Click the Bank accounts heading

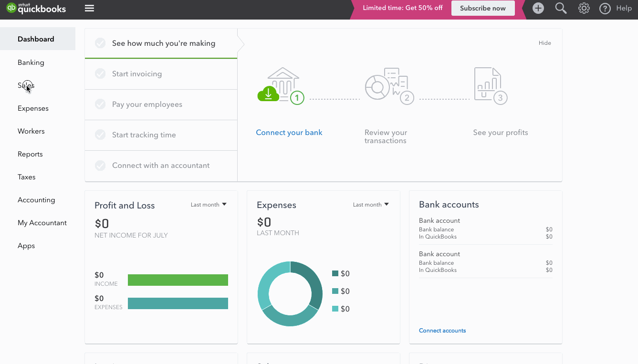click(449, 205)
